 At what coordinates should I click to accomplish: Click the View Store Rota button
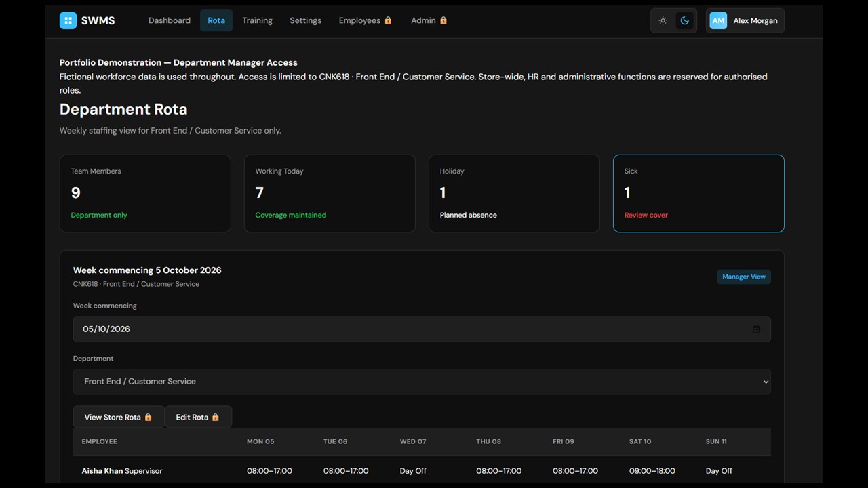tap(119, 417)
